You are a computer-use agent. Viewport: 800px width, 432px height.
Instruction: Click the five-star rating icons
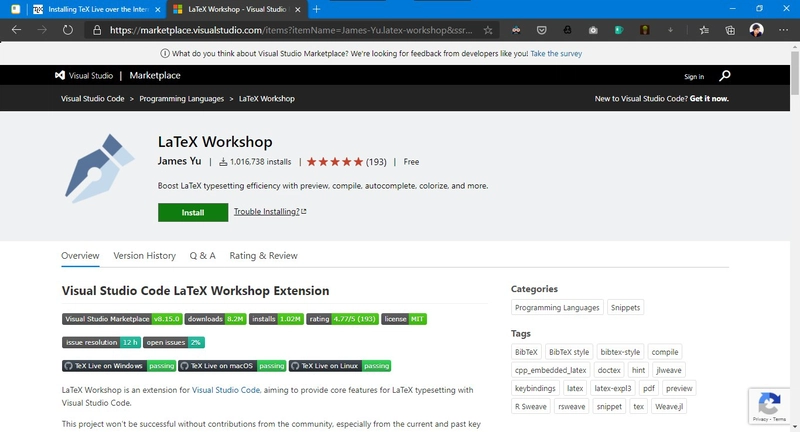point(335,162)
